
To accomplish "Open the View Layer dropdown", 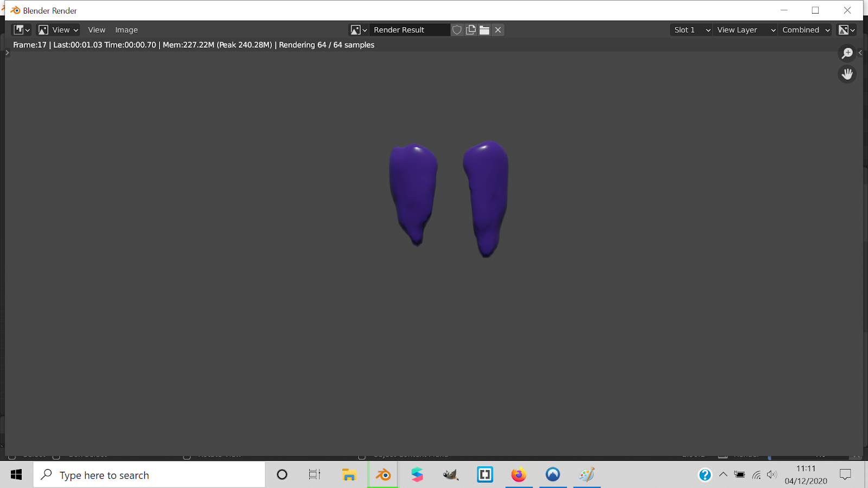I will coord(745,30).
